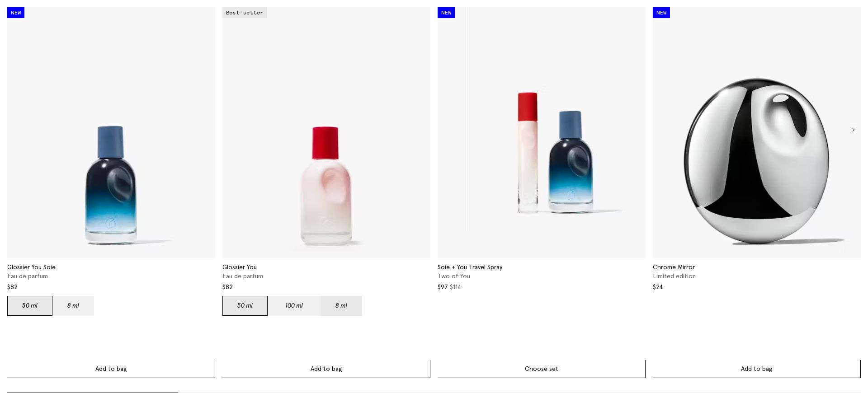This screenshot has width=868, height=393.
Task: Select the 50 ml size for Glossier You Soie
Action: tap(29, 306)
